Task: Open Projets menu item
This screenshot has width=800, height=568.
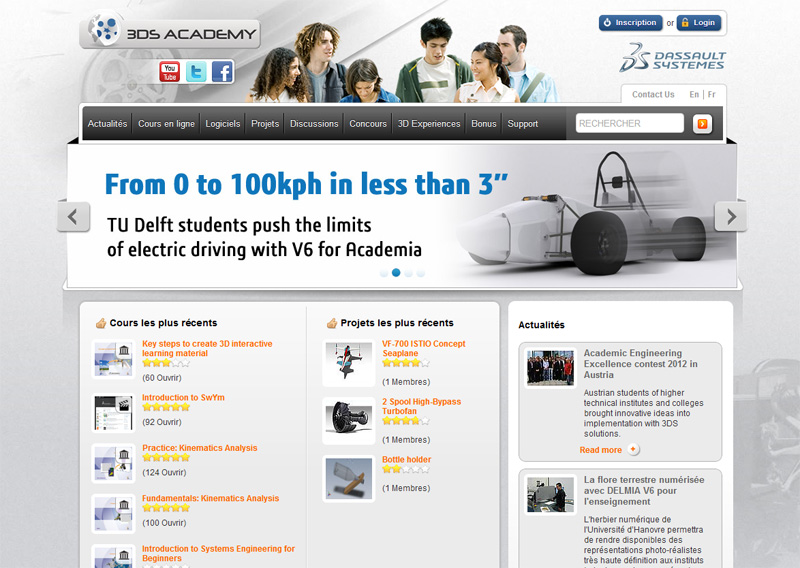Action: [x=265, y=124]
